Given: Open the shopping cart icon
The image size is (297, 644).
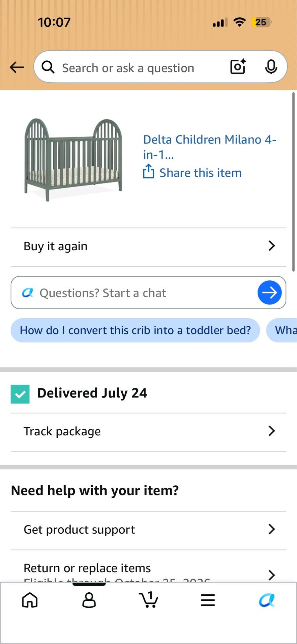Looking at the screenshot, I should point(148,599).
